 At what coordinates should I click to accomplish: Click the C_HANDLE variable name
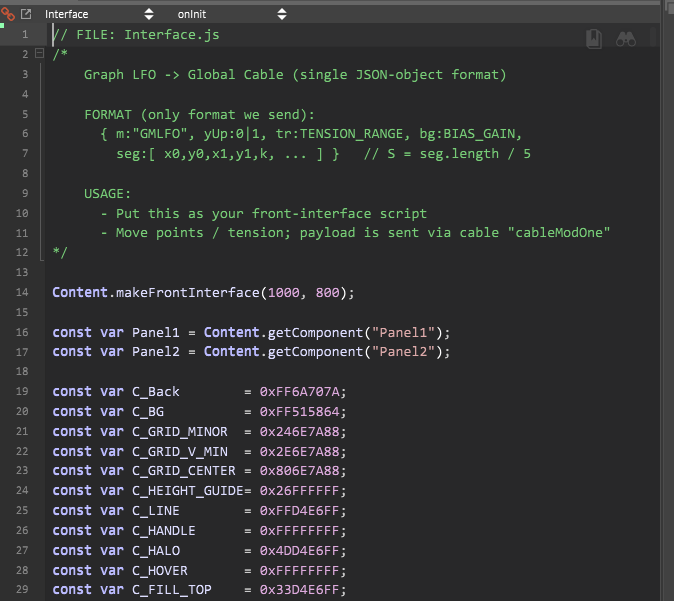click(164, 531)
